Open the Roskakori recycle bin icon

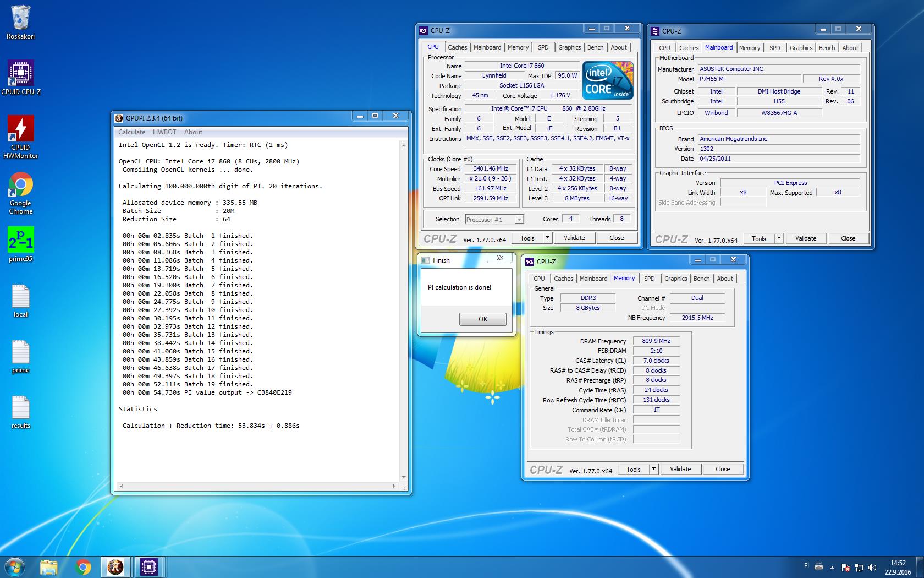coord(21,23)
